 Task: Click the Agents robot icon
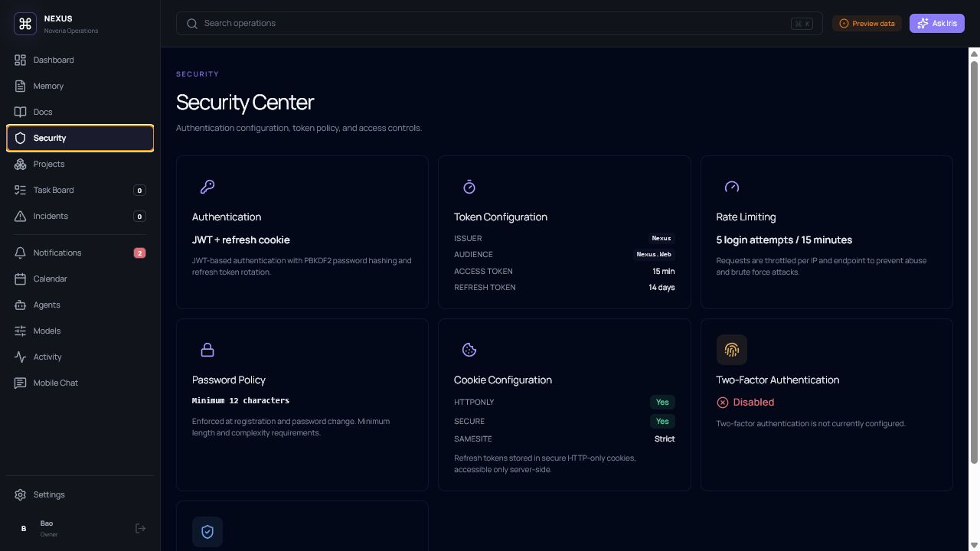coord(21,305)
